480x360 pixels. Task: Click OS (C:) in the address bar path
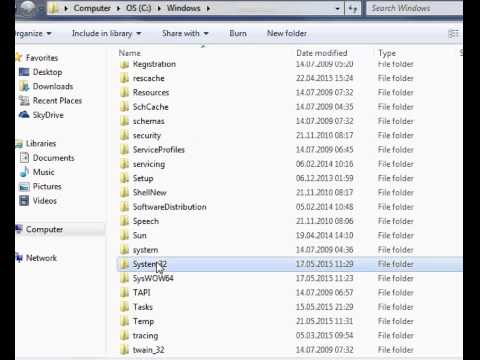[x=139, y=8]
